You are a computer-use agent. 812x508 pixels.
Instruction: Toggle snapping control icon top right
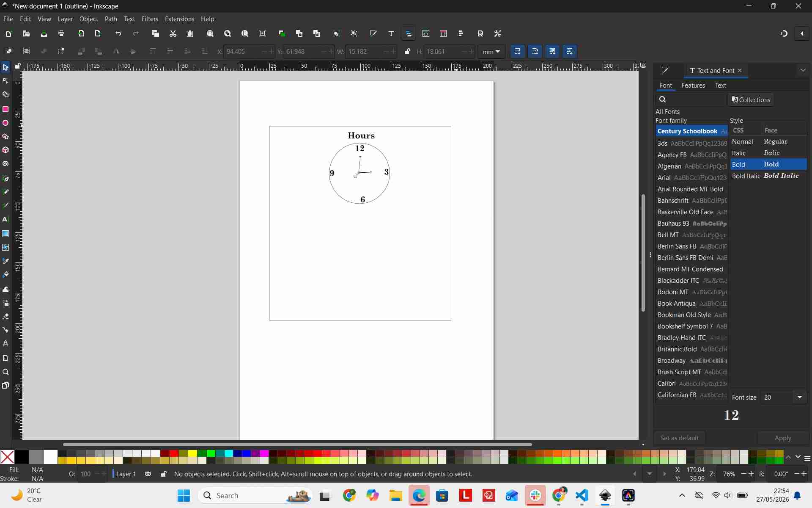coord(784,33)
